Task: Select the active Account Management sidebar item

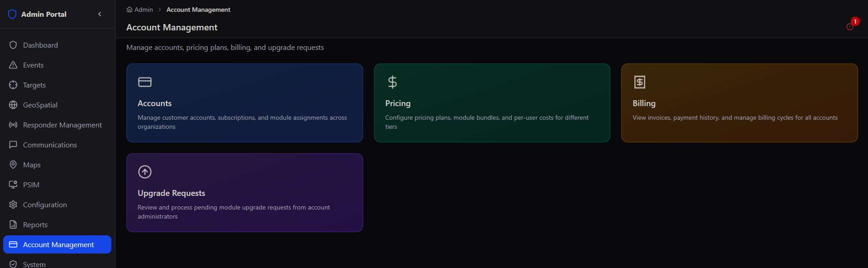Action: [x=57, y=244]
